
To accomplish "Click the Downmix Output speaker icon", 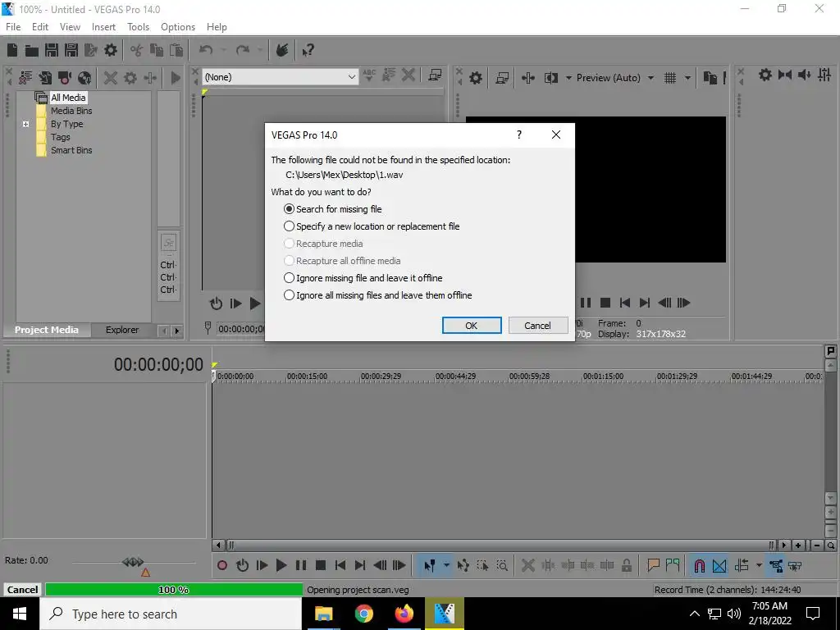I will point(804,75).
